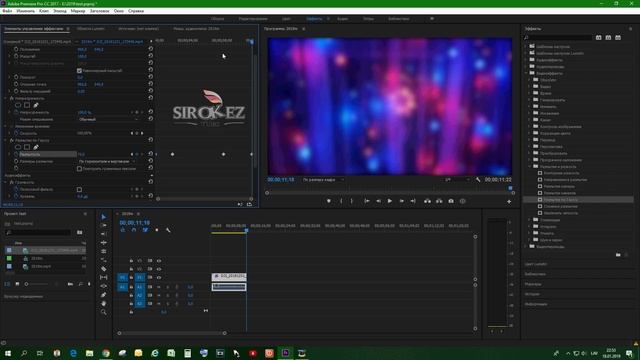
Task: Lock the V2 track
Action: pyautogui.click(x=131, y=269)
